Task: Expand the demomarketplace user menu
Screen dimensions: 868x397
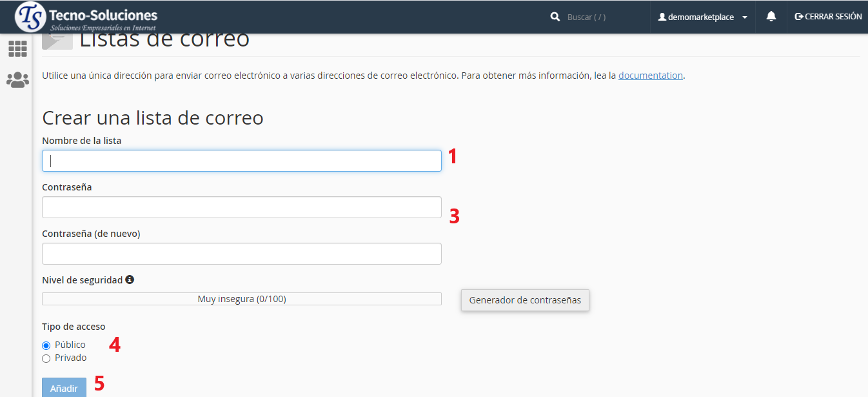Action: 702,17
